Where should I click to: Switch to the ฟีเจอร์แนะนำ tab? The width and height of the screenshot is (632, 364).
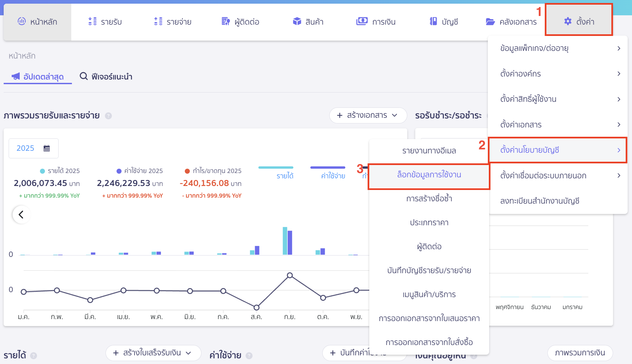pyautogui.click(x=106, y=77)
